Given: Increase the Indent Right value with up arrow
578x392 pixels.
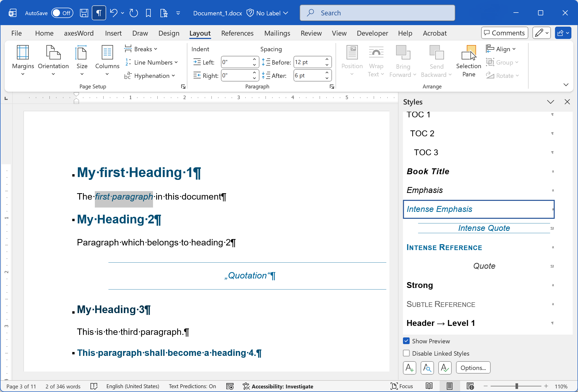Looking at the screenshot, I should click(254, 73).
